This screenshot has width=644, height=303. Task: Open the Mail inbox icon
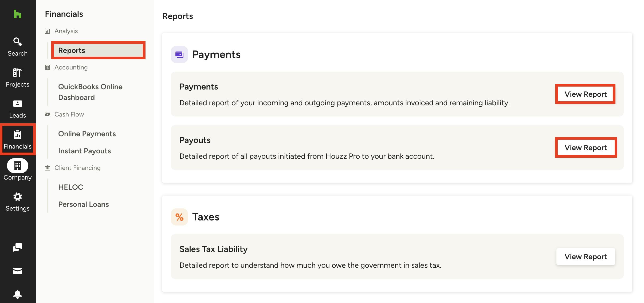[x=18, y=271]
